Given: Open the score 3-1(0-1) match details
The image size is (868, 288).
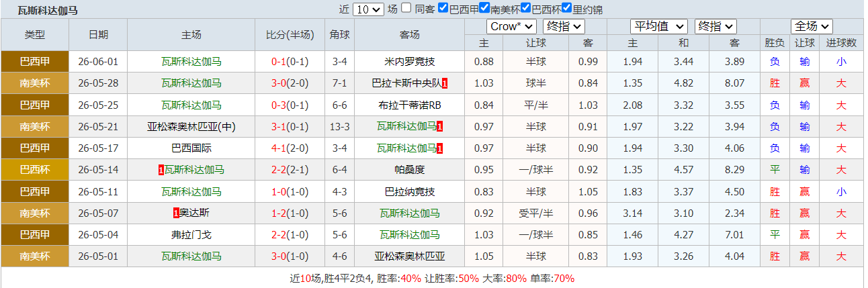Looking at the screenshot, I should [290, 126].
